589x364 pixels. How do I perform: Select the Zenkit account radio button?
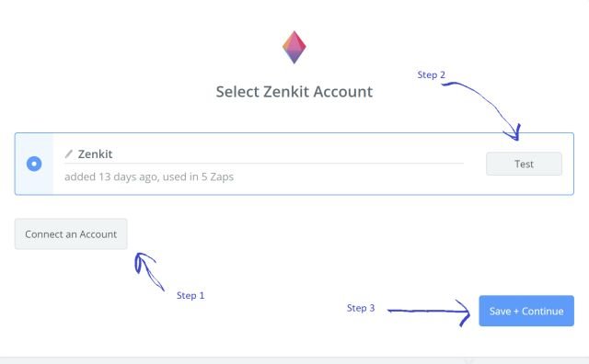coord(34,164)
